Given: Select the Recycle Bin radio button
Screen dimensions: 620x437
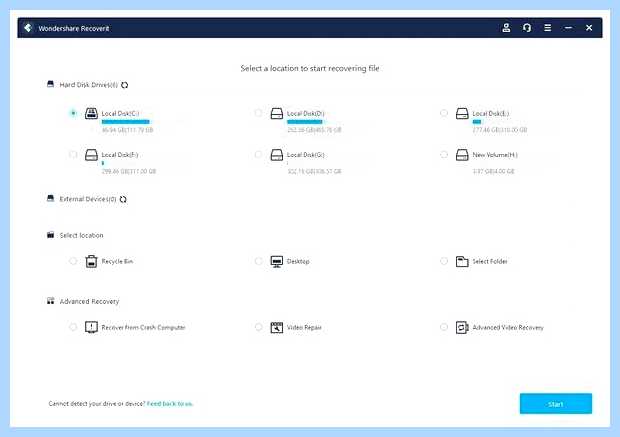Looking at the screenshot, I should 73,261.
